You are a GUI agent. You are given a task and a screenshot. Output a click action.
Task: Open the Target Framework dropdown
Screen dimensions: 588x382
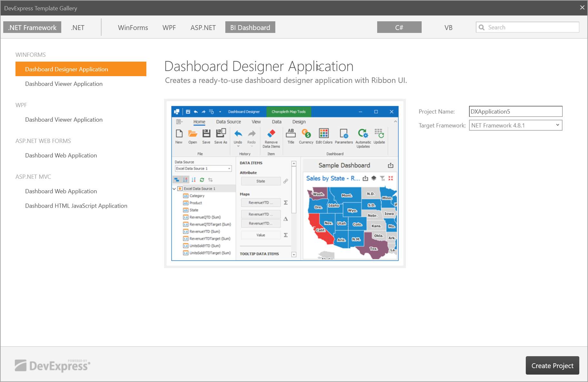point(516,126)
